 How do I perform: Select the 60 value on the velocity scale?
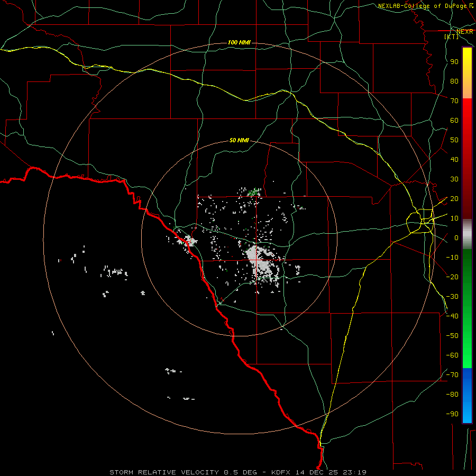pos(454,121)
